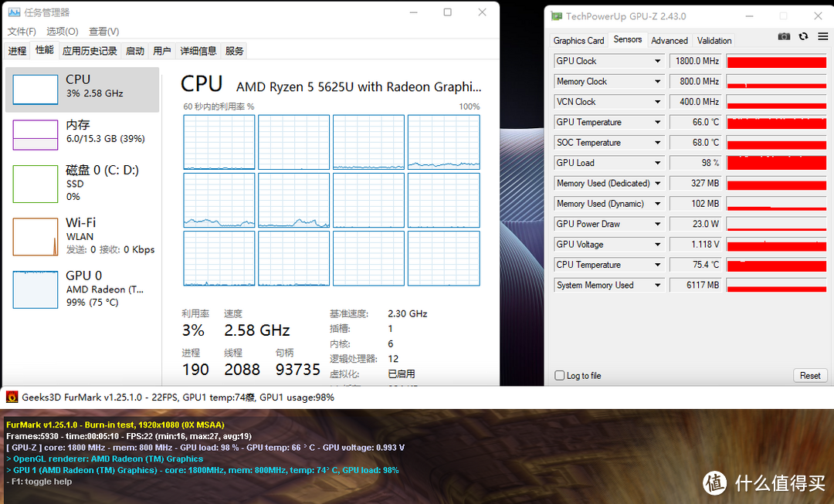Open the GPU Voltage sensor dropdown
This screenshot has height=504, width=834.
657,245
